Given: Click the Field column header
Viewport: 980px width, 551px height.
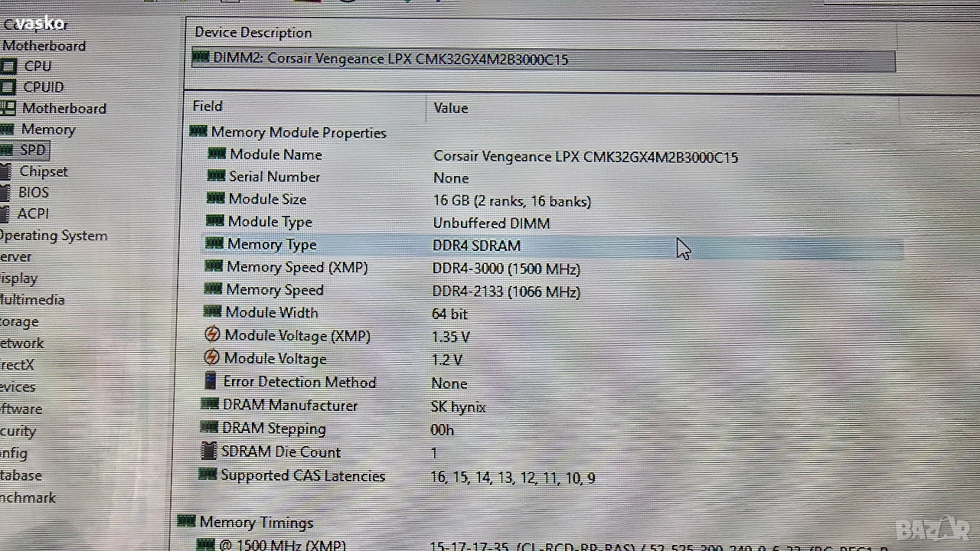Looking at the screenshot, I should click(207, 106).
